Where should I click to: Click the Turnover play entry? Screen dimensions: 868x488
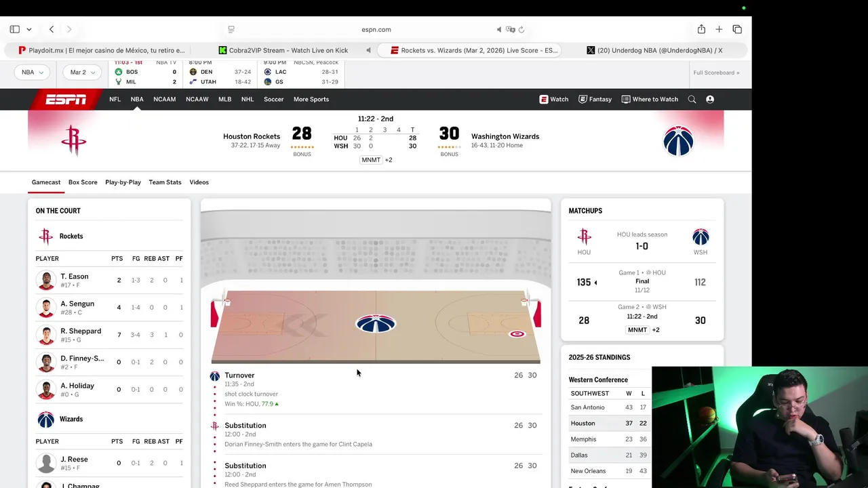375,390
